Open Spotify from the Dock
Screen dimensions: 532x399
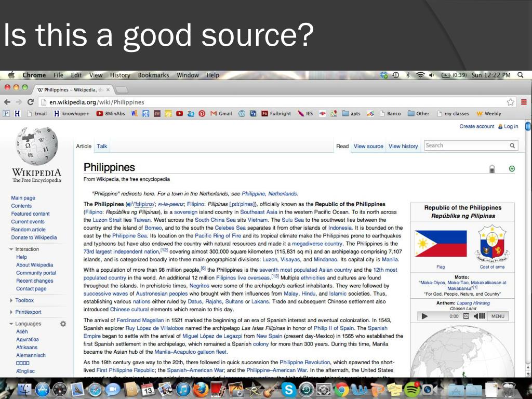point(413,389)
